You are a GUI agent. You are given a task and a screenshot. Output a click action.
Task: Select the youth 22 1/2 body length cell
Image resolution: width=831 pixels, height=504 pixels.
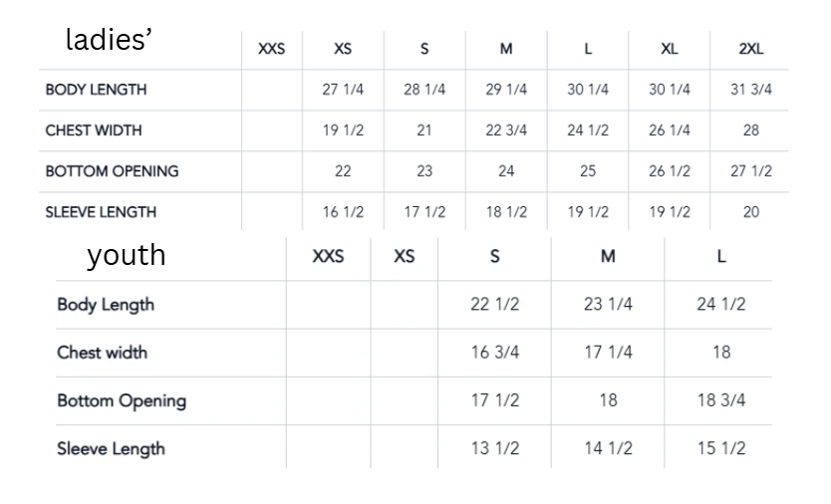495,304
